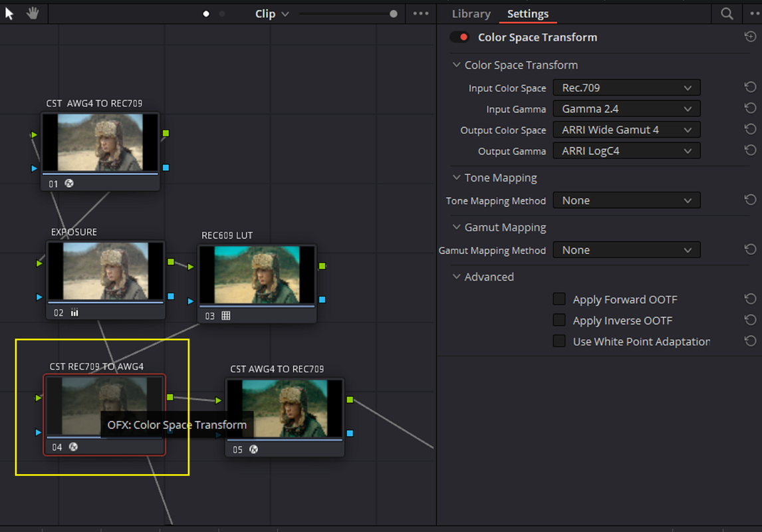Collapse the Tone Mapping section

456,178
